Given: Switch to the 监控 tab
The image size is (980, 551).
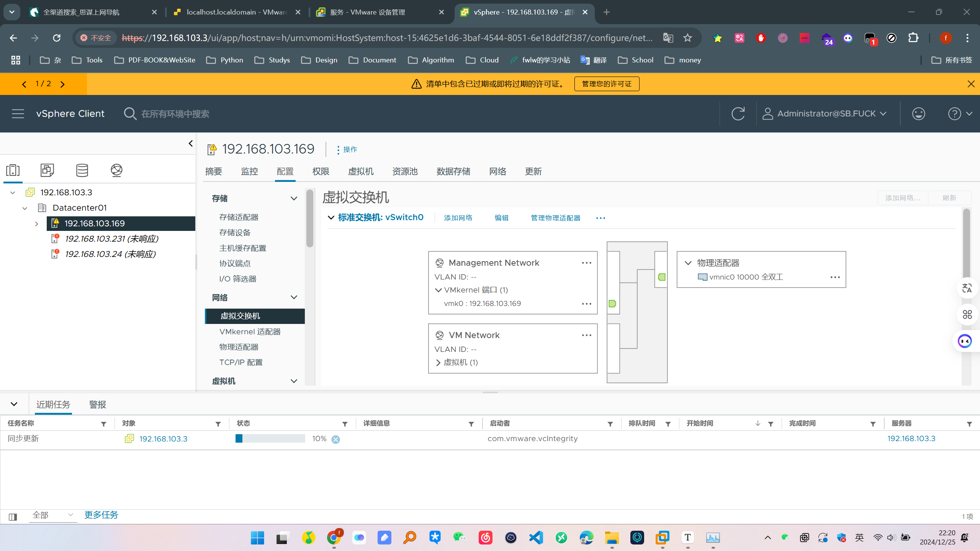Looking at the screenshot, I should coord(249,172).
